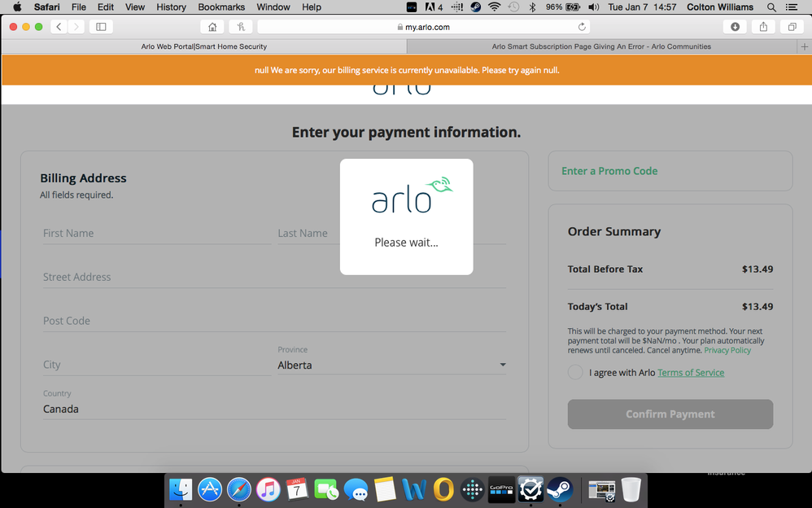Click the Adobe menu bar icon

pyautogui.click(x=434, y=7)
